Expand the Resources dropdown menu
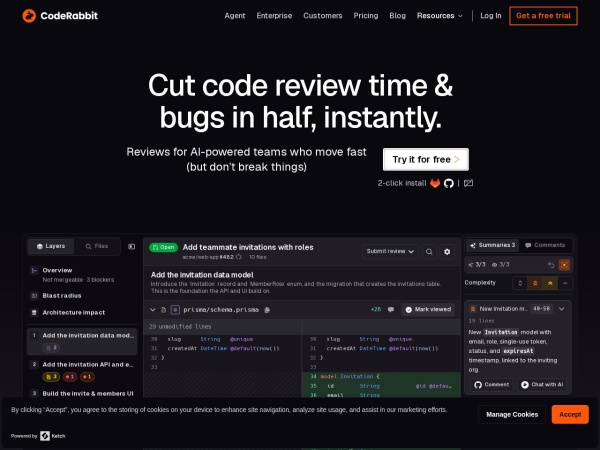 [x=439, y=16]
